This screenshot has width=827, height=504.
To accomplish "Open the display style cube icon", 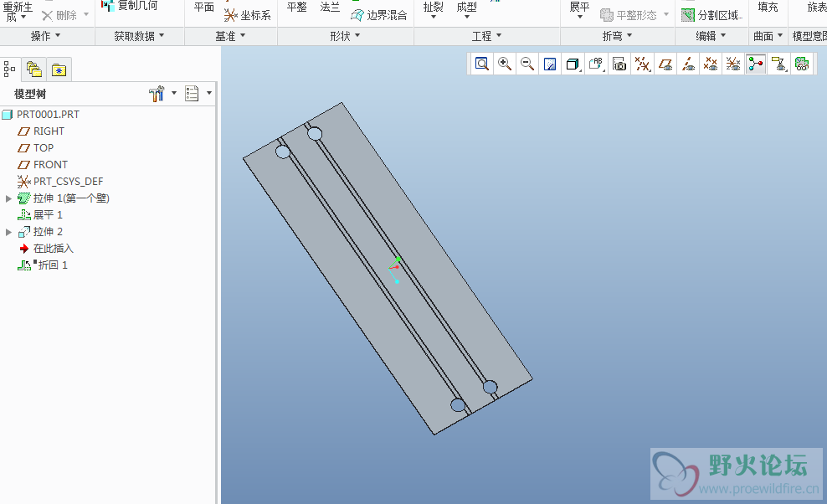I will [573, 64].
